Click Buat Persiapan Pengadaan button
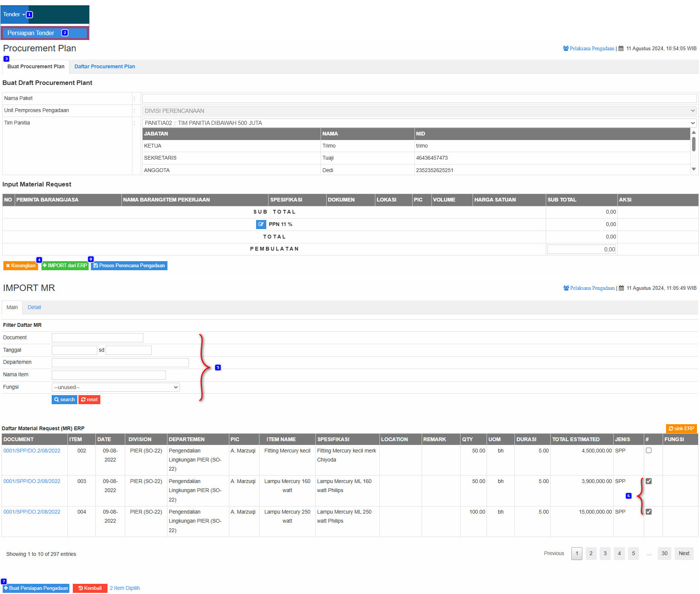The width and height of the screenshot is (700, 594). [36, 588]
